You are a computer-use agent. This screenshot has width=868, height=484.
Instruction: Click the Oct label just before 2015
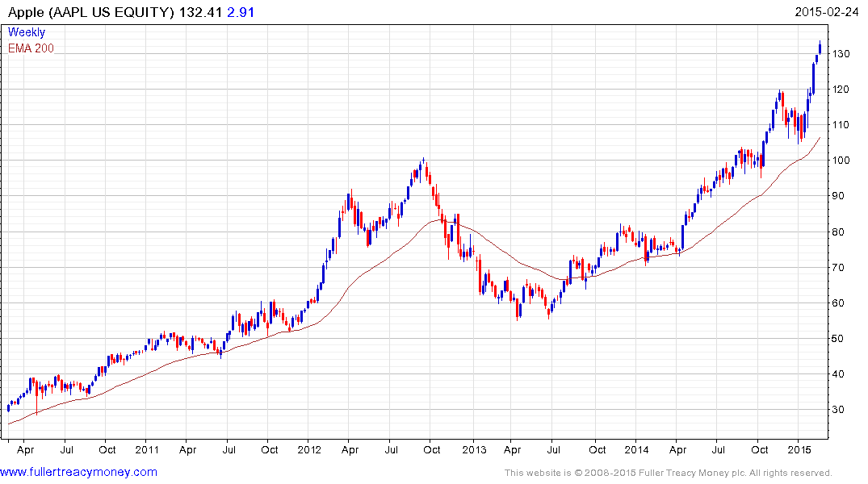(759, 449)
